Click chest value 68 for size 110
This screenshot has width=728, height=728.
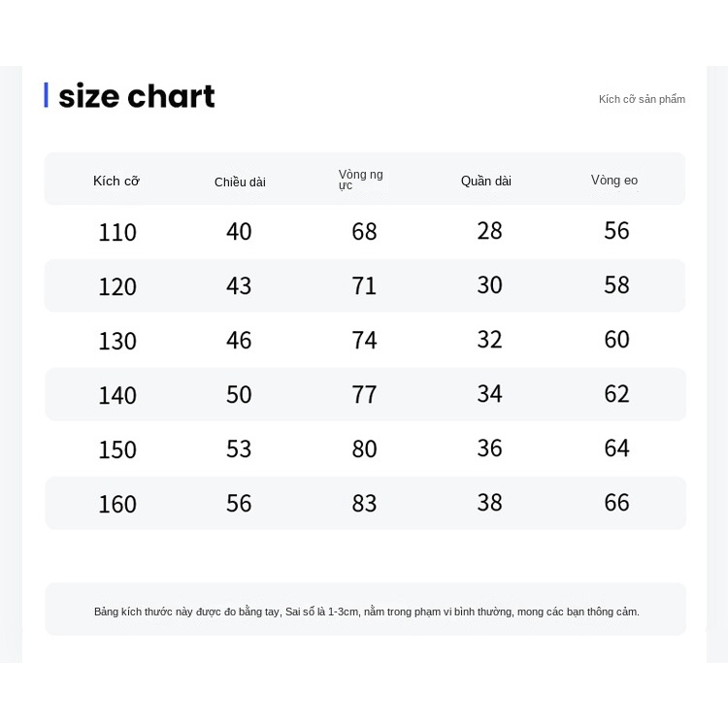[364, 231]
